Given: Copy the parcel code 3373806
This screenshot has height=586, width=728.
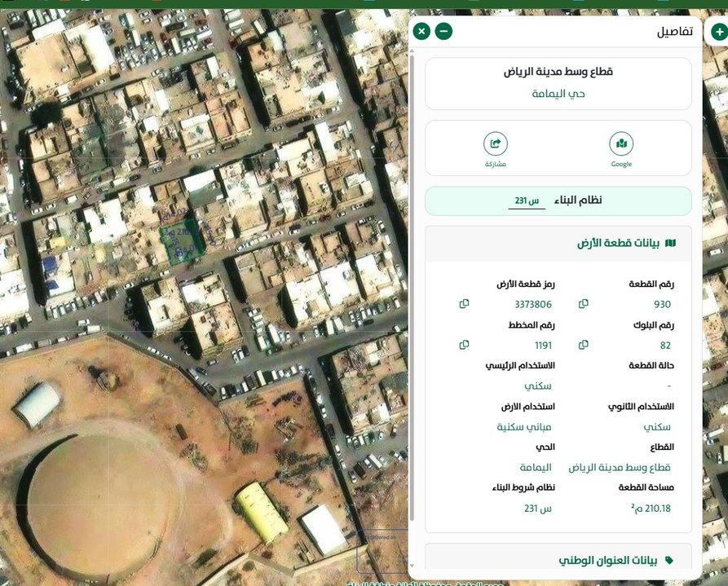Looking at the screenshot, I should click(x=464, y=304).
